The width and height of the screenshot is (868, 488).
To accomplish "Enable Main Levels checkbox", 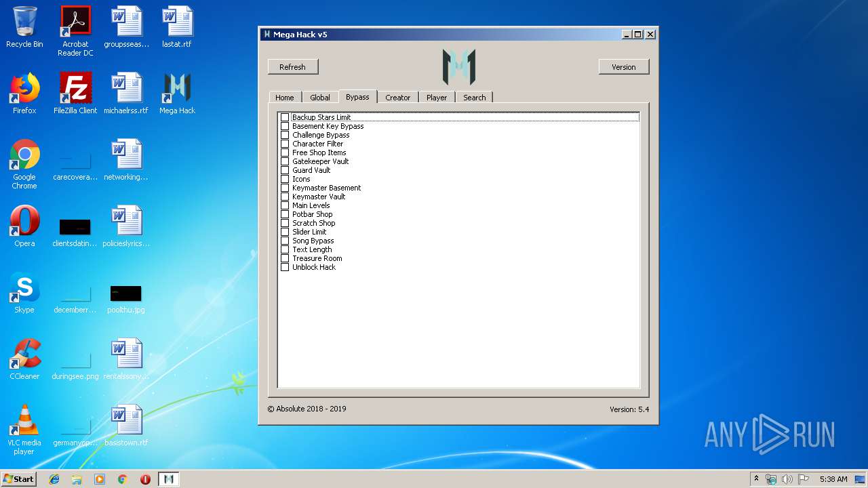I will [x=285, y=205].
